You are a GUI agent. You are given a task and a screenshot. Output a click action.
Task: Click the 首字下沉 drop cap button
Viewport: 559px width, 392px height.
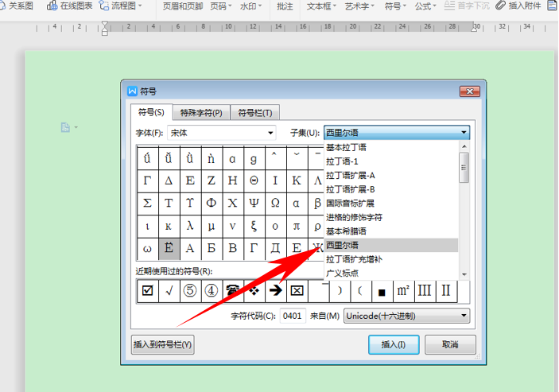[x=467, y=6]
